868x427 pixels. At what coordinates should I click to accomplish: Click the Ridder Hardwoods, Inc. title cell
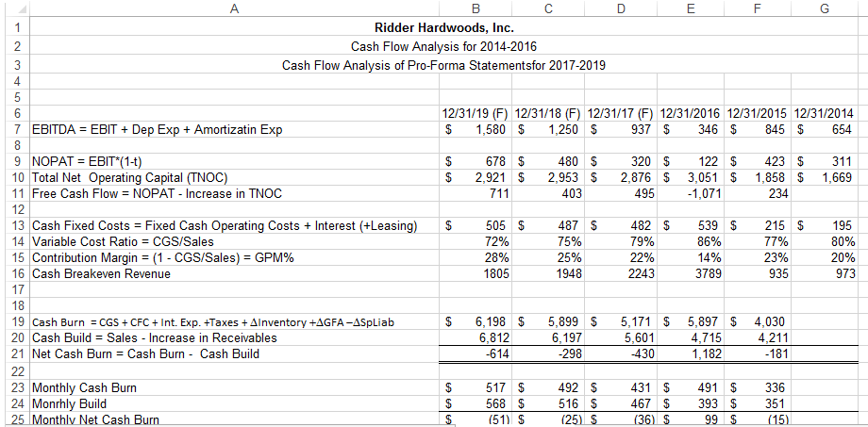click(x=444, y=26)
